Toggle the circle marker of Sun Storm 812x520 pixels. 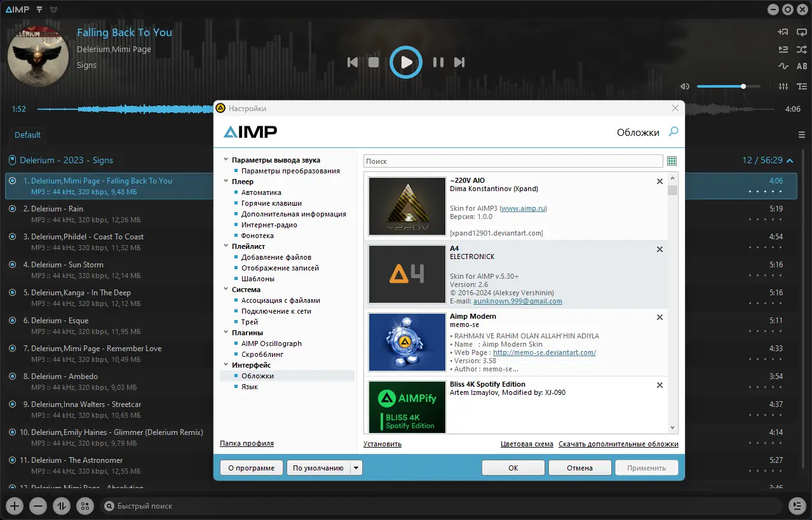click(12, 264)
